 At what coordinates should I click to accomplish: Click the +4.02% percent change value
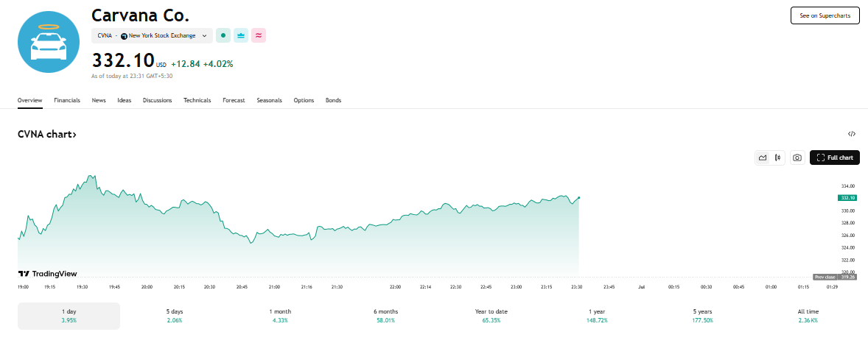point(218,64)
